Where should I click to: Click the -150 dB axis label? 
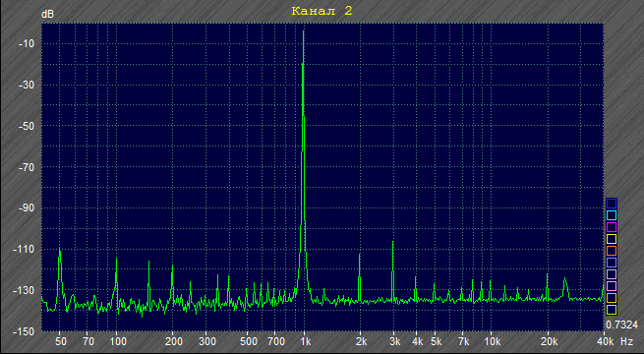[x=24, y=331]
